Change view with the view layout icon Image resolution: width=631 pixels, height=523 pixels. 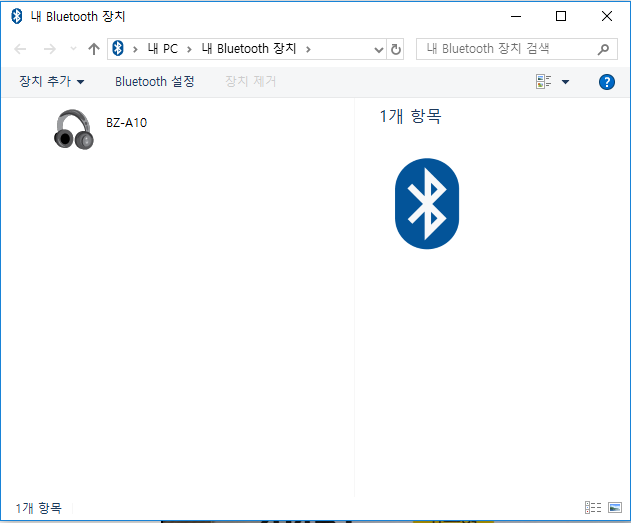click(544, 82)
